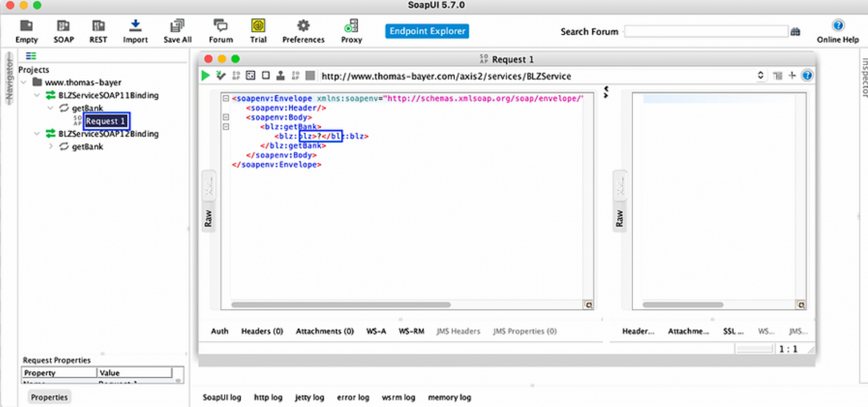Viewport: 868px width, 407px height.
Task: Open the Forum toolbar icon
Action: click(221, 31)
